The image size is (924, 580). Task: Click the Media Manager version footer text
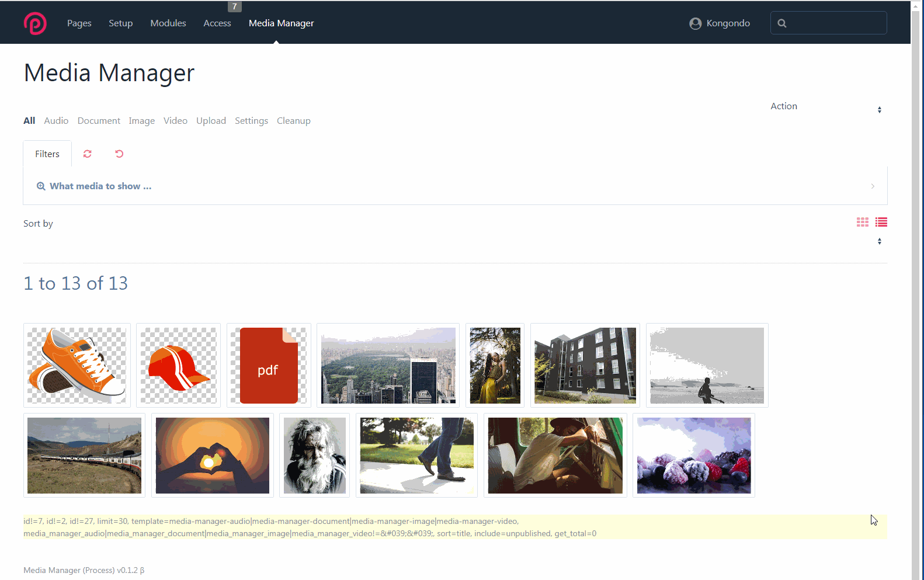[84, 570]
